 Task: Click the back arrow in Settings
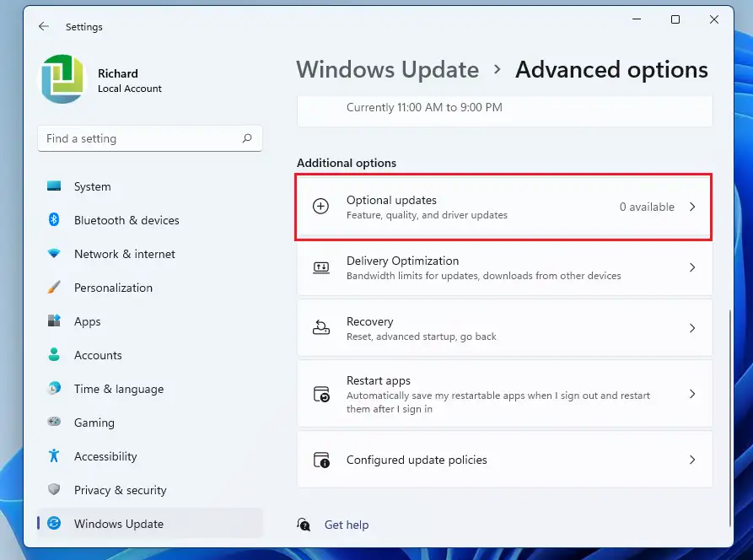[x=44, y=26]
